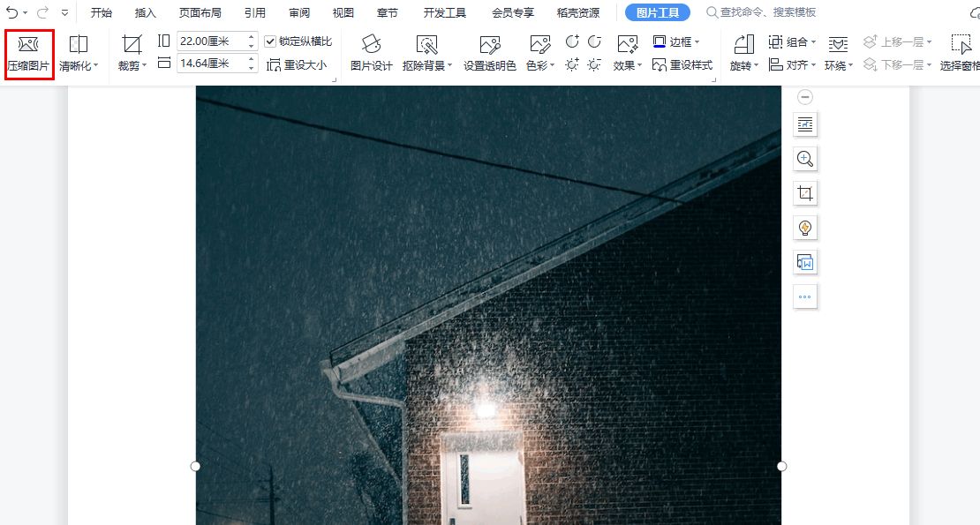This screenshot has height=525, width=980.
Task: Toggle the 锁定纵横比 checkbox
Action: click(270, 41)
